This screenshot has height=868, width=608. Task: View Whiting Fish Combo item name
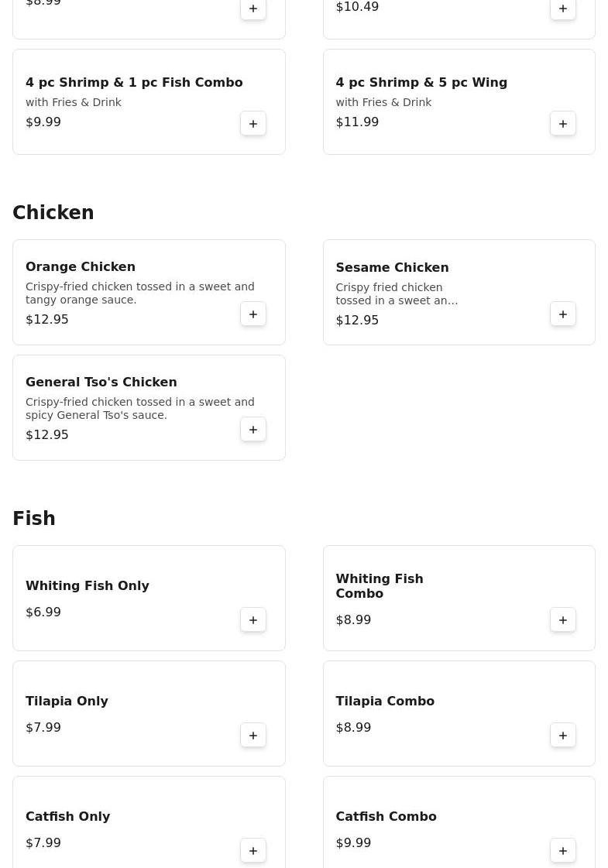point(380,586)
